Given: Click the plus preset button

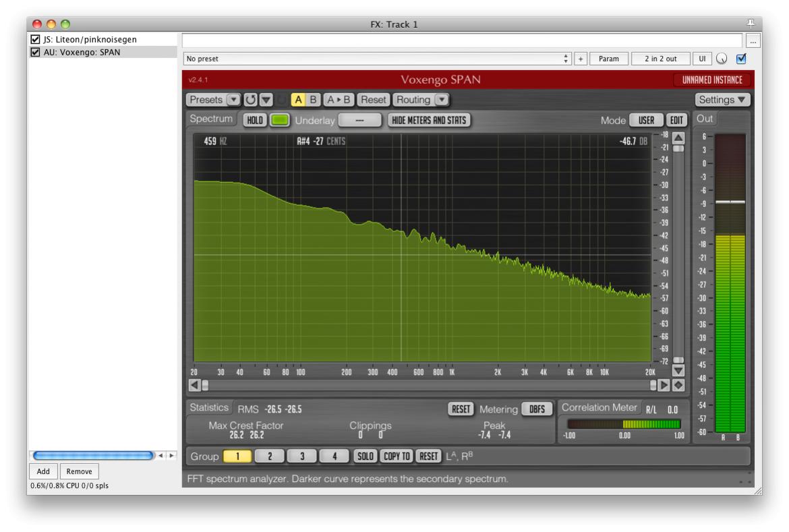Looking at the screenshot, I should click(x=580, y=59).
